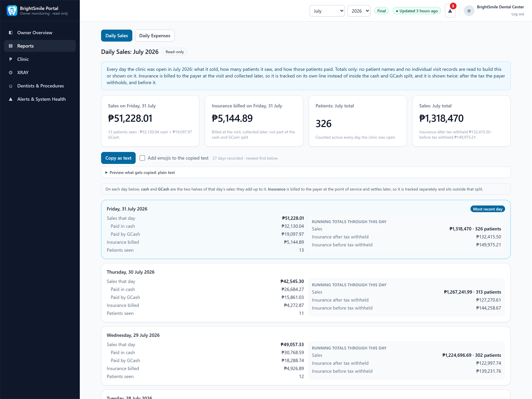The width and height of the screenshot is (532, 399).
Task: Click running total '₱1,318,470 · 326 patients'
Action: (475, 229)
